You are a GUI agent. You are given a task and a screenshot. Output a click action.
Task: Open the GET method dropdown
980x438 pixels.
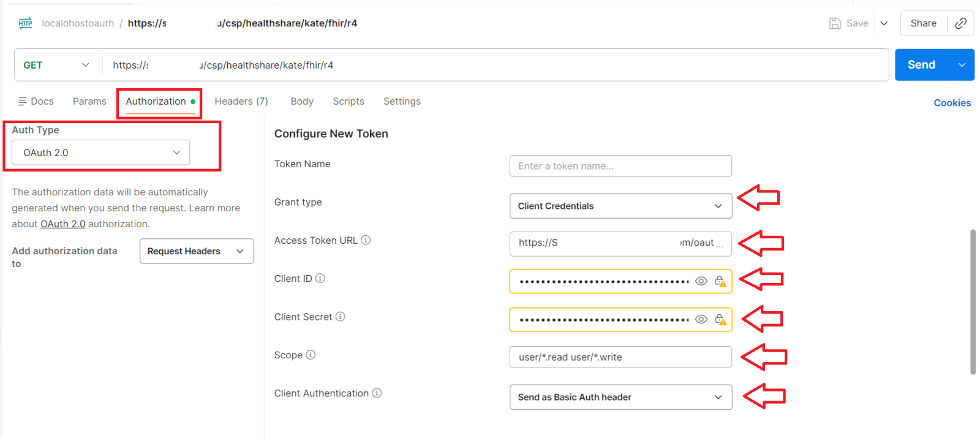(x=56, y=65)
